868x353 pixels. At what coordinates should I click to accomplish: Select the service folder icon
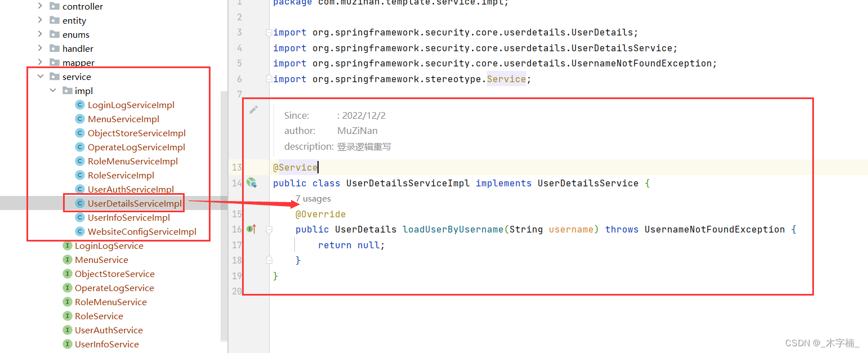[x=55, y=77]
